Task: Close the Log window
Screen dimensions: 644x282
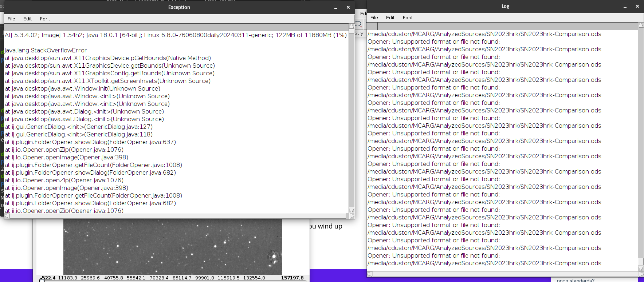Action: click(637, 6)
